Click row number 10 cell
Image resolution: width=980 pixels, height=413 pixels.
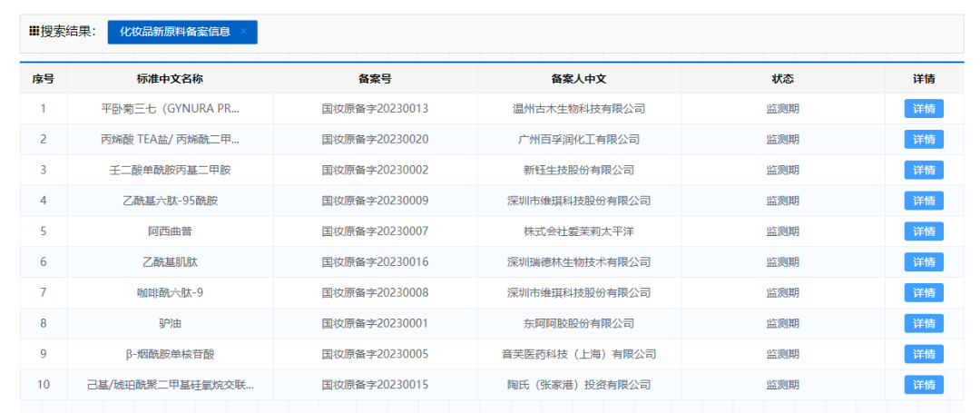tap(44, 385)
